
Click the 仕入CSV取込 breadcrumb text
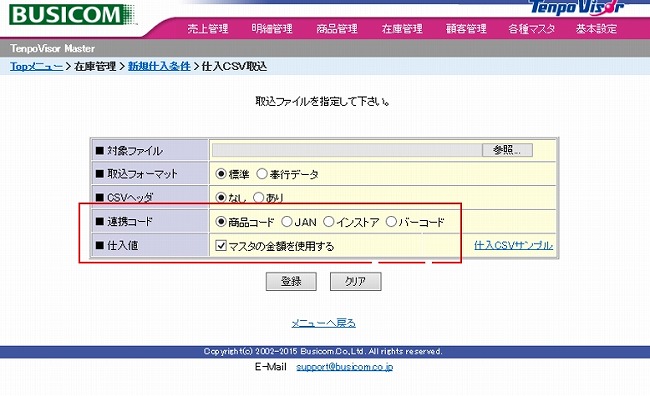click(234, 66)
